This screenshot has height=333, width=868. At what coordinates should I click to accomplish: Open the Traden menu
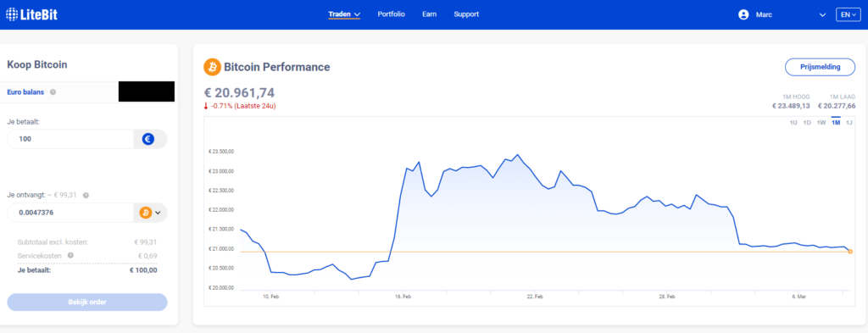click(x=344, y=14)
